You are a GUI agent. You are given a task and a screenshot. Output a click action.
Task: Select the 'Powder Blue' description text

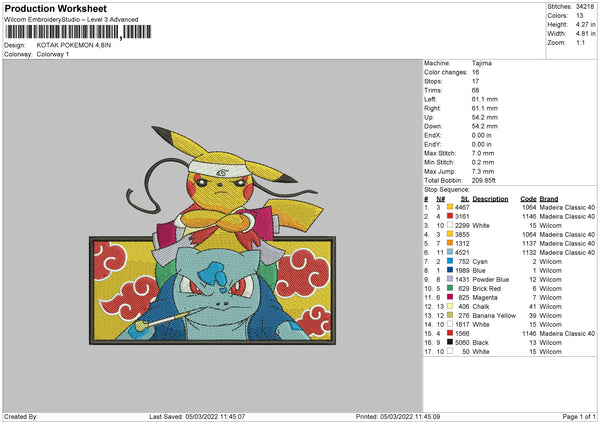[x=491, y=279]
